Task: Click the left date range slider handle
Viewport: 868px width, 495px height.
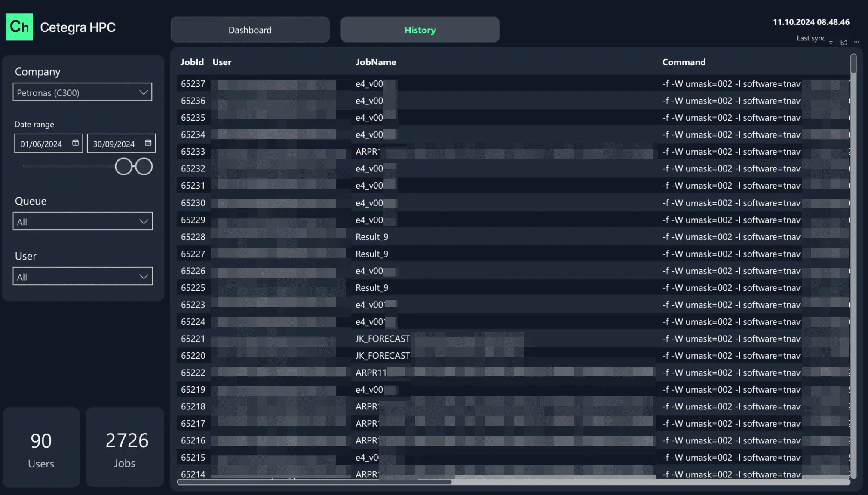Action: coord(123,166)
